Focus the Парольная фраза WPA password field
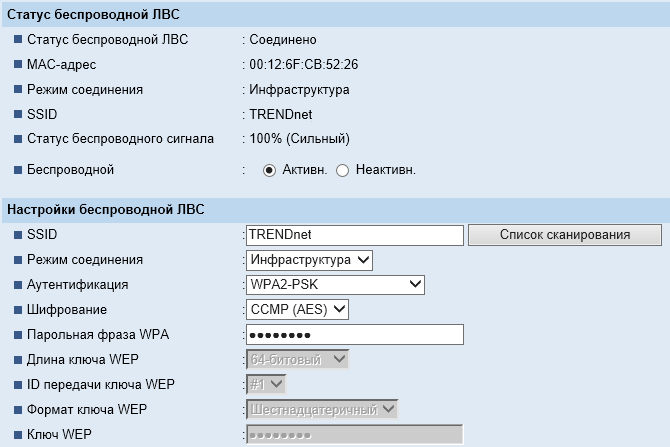 pyautogui.click(x=355, y=335)
